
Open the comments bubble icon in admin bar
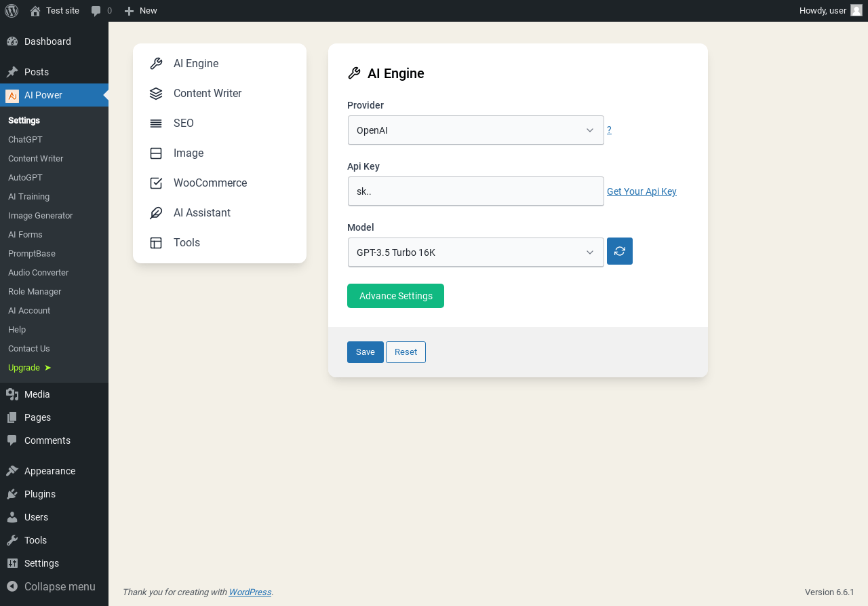click(x=96, y=11)
